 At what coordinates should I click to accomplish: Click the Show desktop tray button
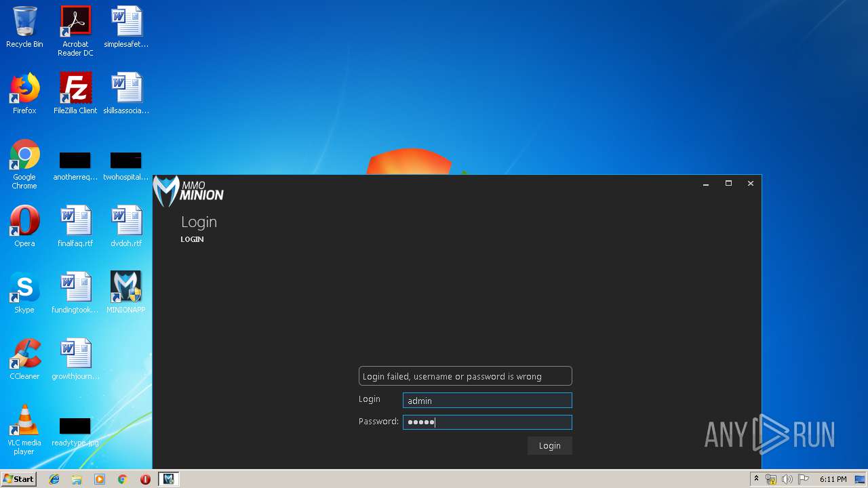(860, 479)
